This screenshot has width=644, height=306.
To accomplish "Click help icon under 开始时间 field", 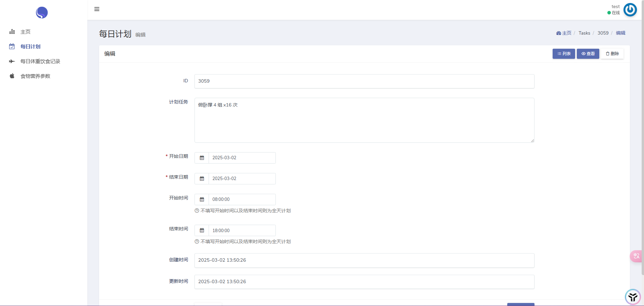I will [x=197, y=211].
